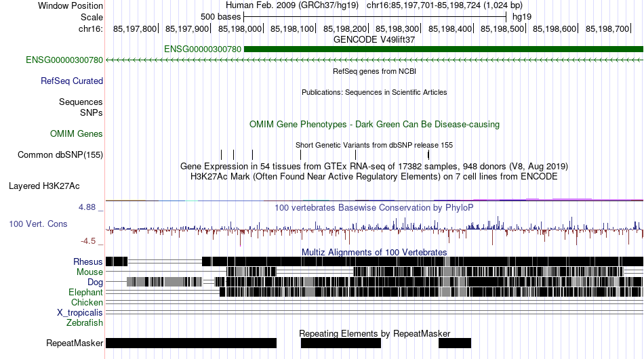Click the 4.88 PhyloP upper scale value
The height and width of the screenshot is (359, 644).
tap(87, 207)
